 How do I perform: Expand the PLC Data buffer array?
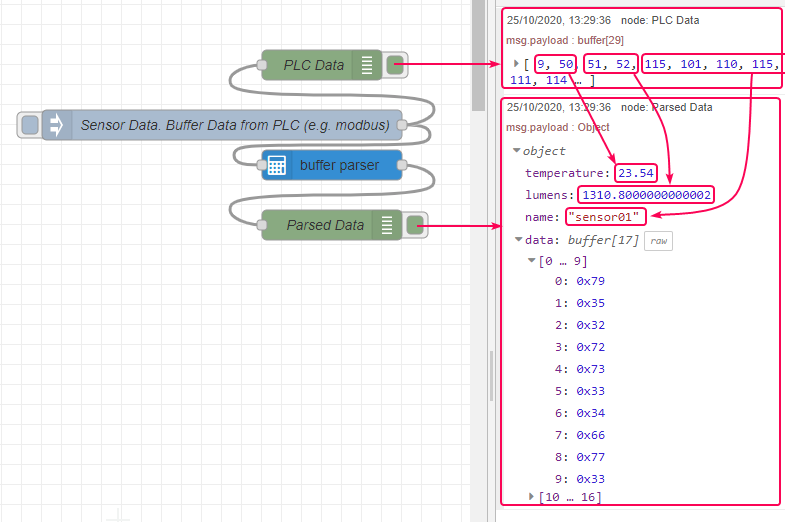[516, 63]
